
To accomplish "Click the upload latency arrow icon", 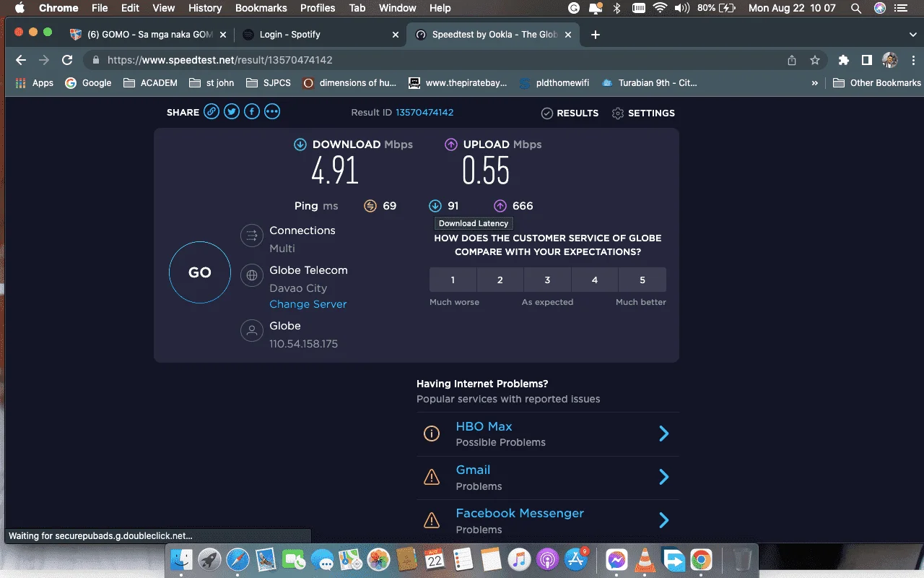I will tap(500, 206).
